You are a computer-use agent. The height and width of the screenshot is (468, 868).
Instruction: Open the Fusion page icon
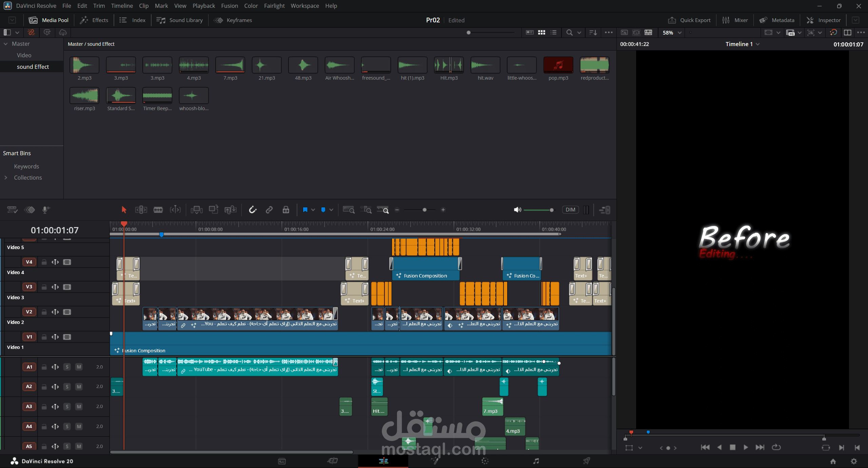(434, 461)
